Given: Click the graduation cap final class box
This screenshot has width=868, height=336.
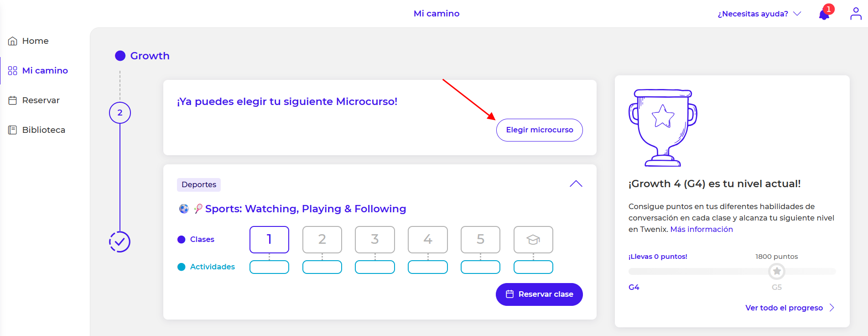Looking at the screenshot, I should (x=533, y=239).
